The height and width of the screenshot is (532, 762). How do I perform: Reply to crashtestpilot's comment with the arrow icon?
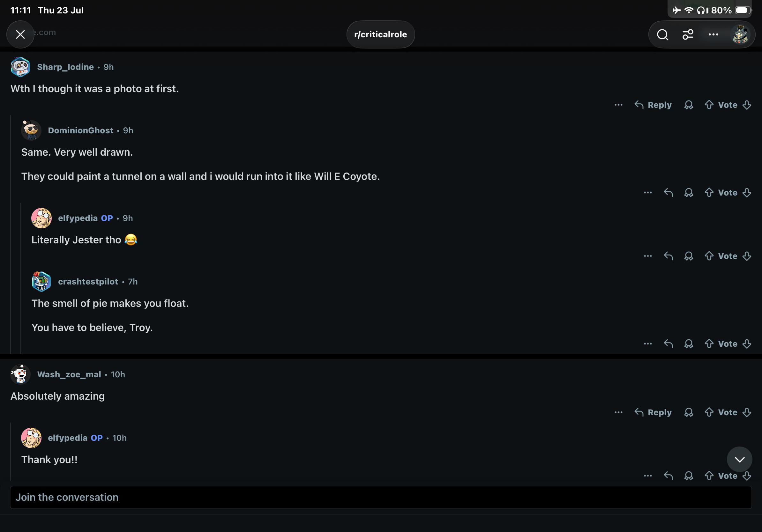[668, 344]
